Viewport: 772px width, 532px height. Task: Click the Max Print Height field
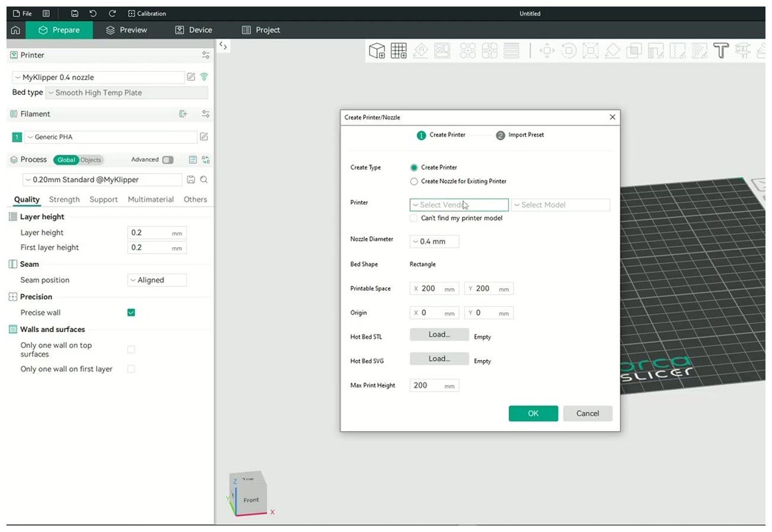click(434, 386)
